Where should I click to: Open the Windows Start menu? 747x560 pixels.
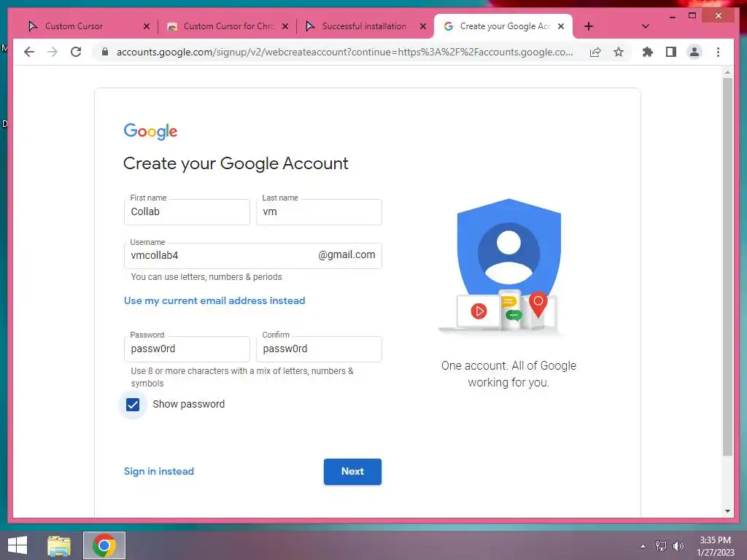[18, 545]
